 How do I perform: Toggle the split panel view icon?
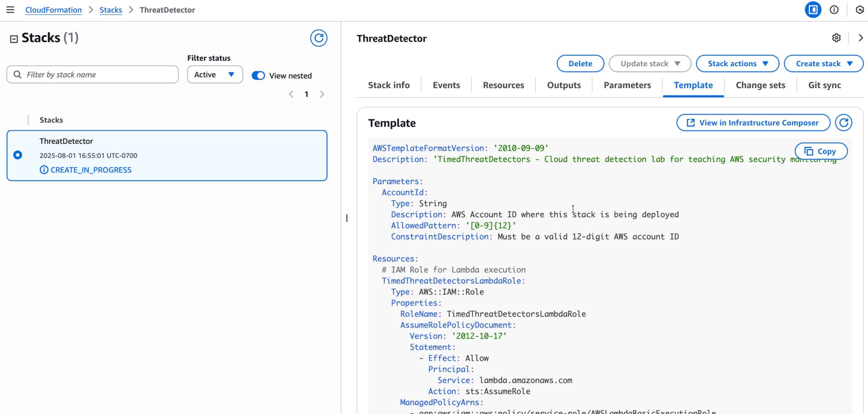813,9
